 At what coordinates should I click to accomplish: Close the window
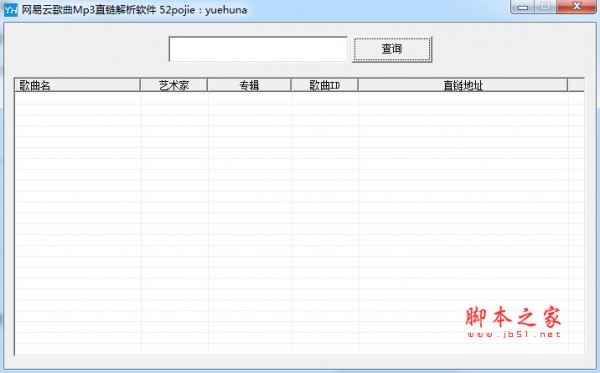pos(576,7)
